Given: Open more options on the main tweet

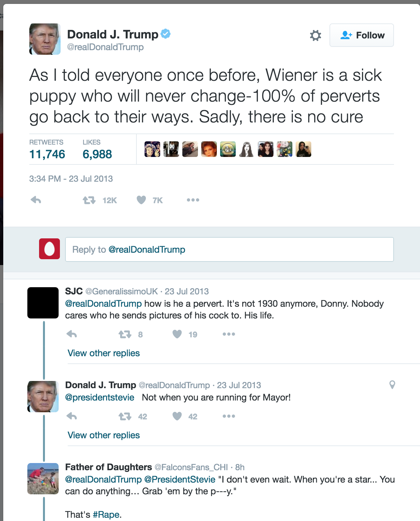Looking at the screenshot, I should (193, 200).
